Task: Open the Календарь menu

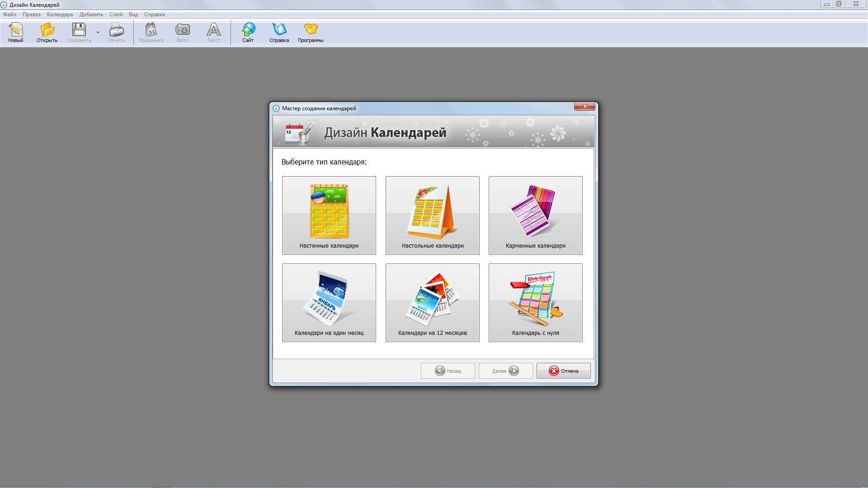Action: (60, 14)
